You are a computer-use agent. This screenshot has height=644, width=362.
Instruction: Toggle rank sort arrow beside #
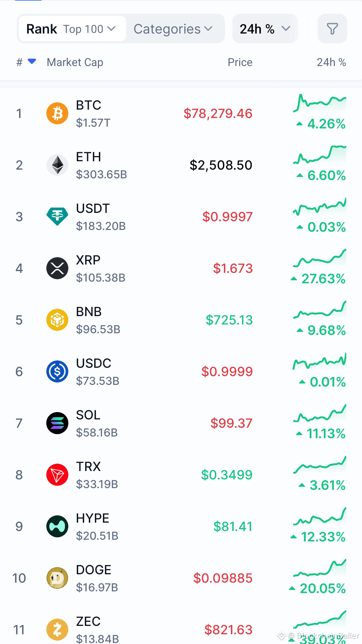click(x=32, y=61)
